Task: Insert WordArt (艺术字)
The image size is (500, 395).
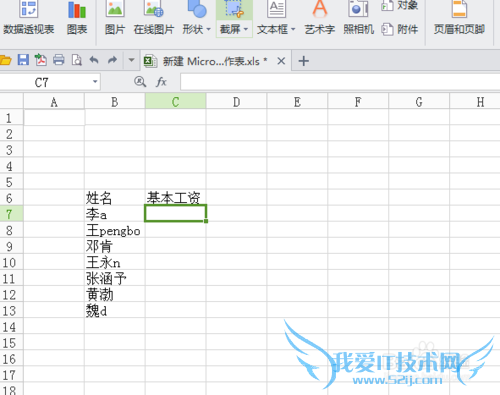Action: pyautogui.click(x=319, y=18)
